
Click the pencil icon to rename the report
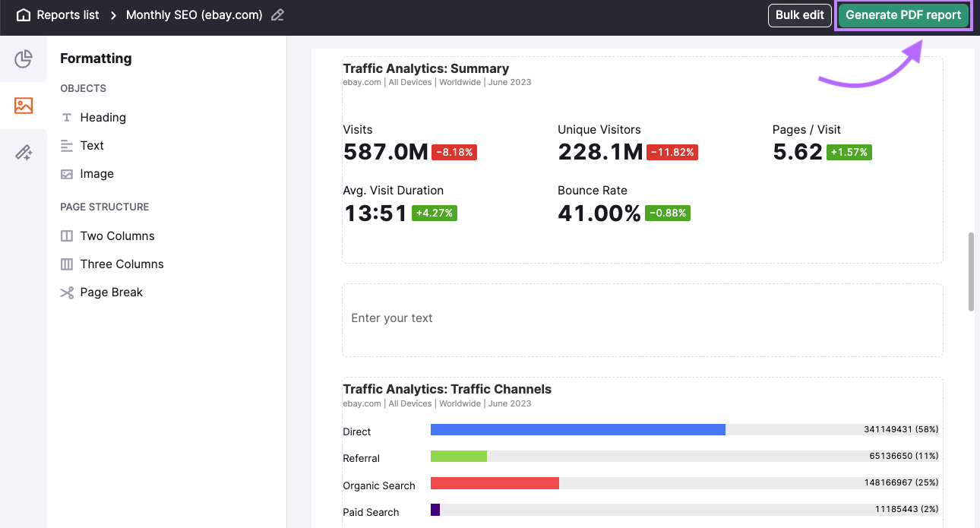[277, 14]
